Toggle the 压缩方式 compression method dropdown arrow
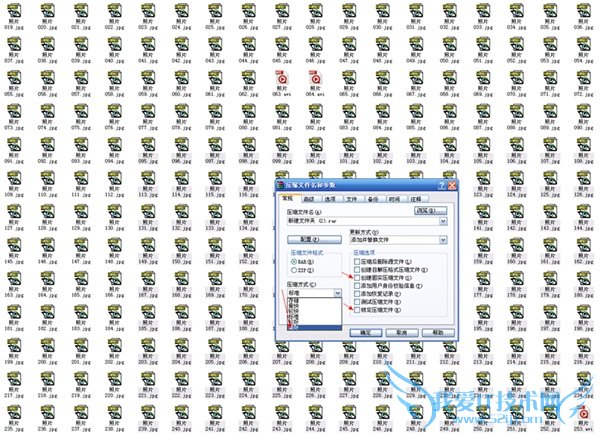This screenshot has height=434, width=600. pyautogui.click(x=338, y=293)
